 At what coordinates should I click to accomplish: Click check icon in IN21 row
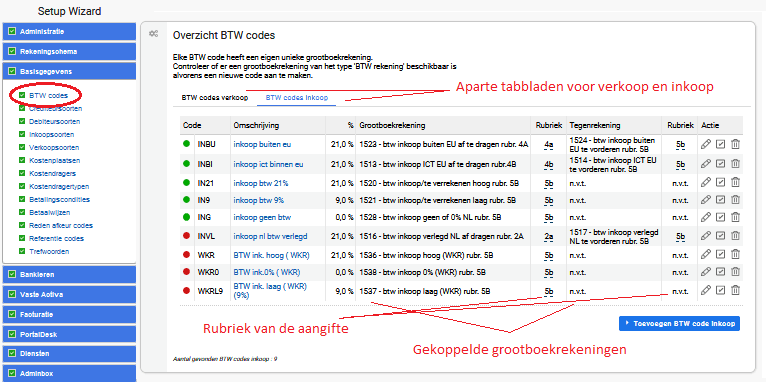(720, 182)
